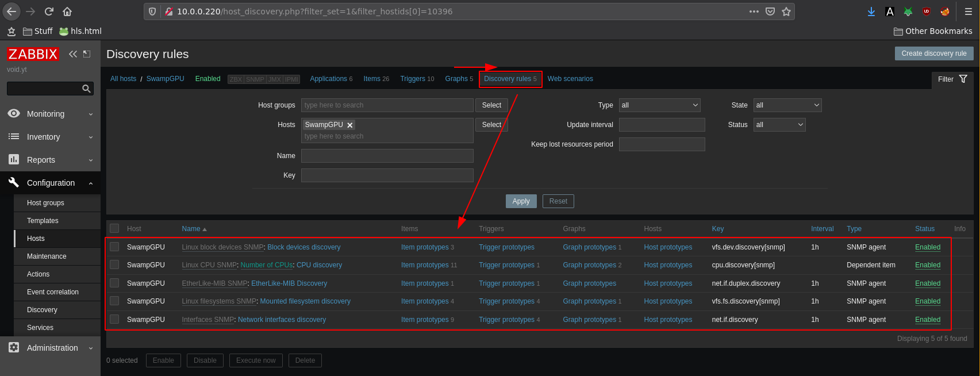This screenshot has width=980, height=376.
Task: Open the State dropdown filter
Action: 787,105
